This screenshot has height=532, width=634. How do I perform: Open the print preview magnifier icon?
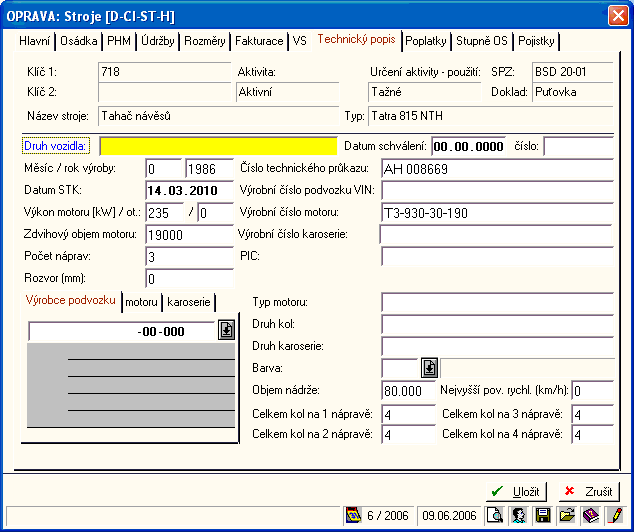click(x=495, y=515)
